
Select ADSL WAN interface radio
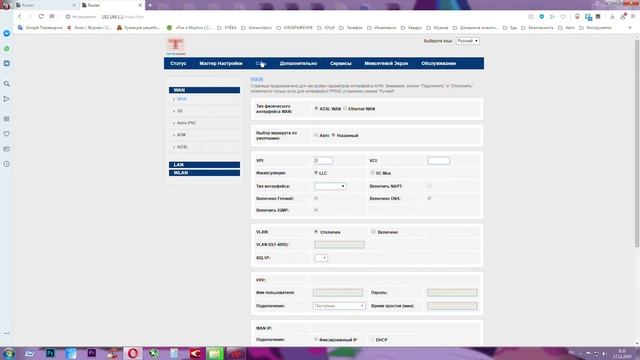pyautogui.click(x=316, y=109)
